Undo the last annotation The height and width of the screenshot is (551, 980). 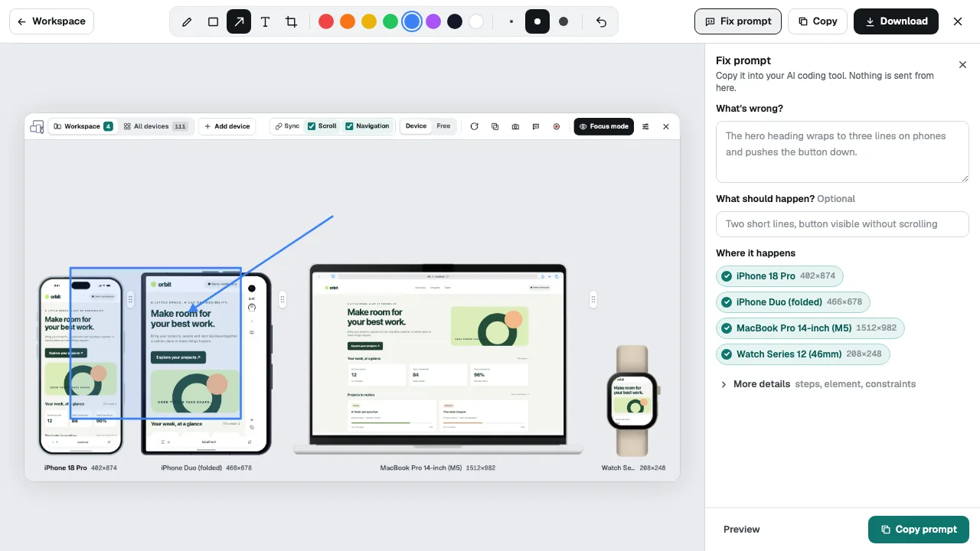601,21
